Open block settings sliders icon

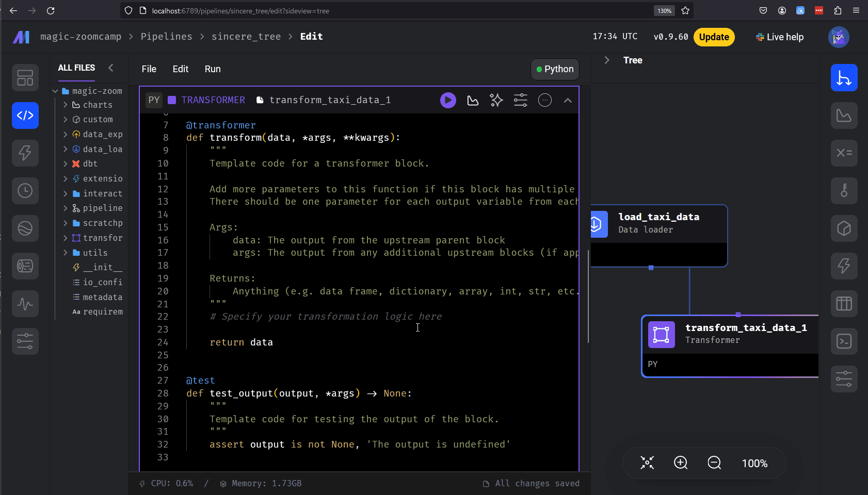click(521, 100)
